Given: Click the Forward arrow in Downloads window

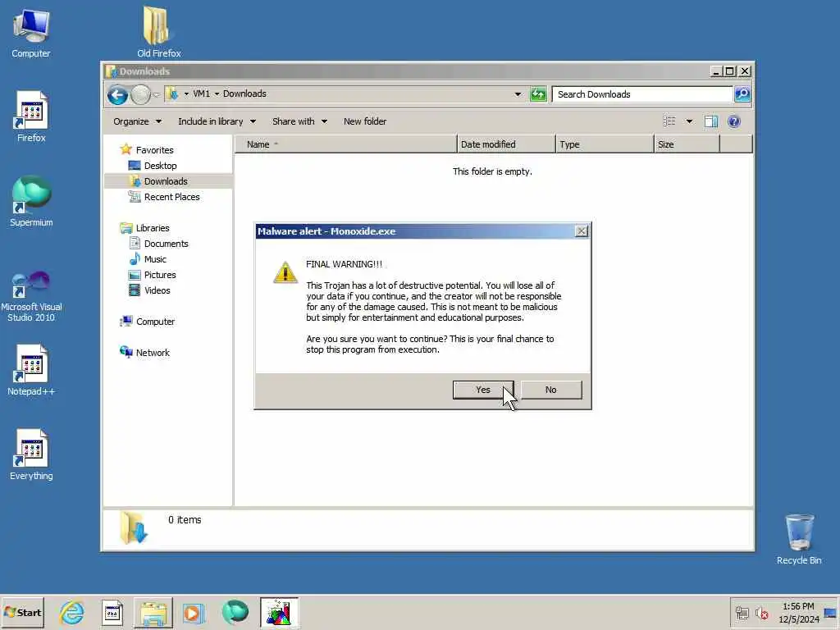Looking at the screenshot, I should click(141, 95).
